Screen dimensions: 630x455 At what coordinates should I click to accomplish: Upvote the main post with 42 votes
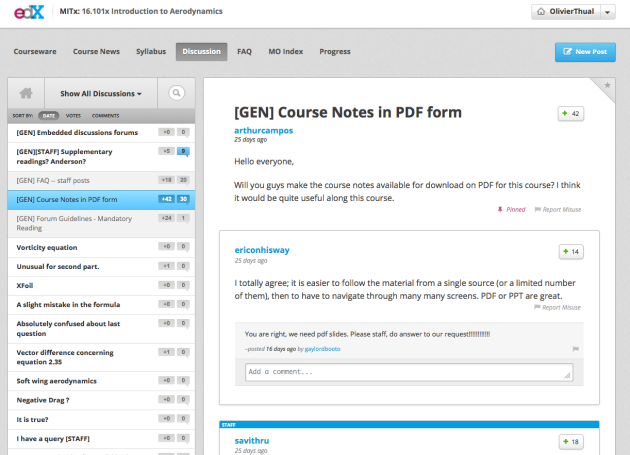coord(570,114)
